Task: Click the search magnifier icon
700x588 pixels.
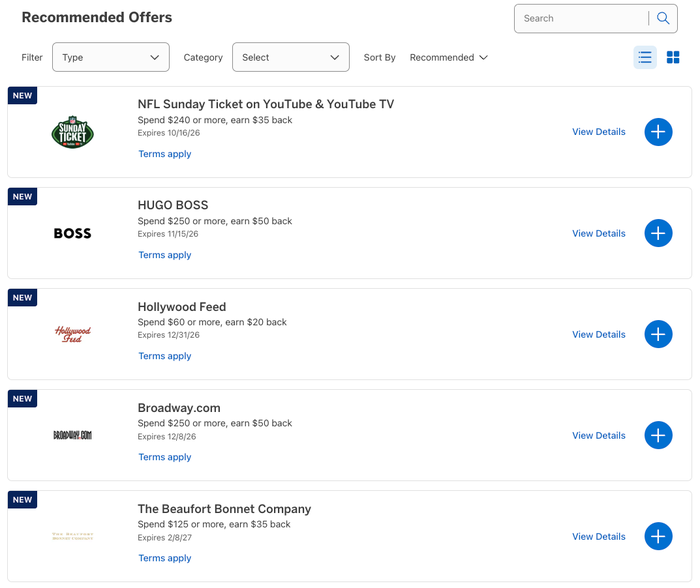Action: tap(663, 18)
